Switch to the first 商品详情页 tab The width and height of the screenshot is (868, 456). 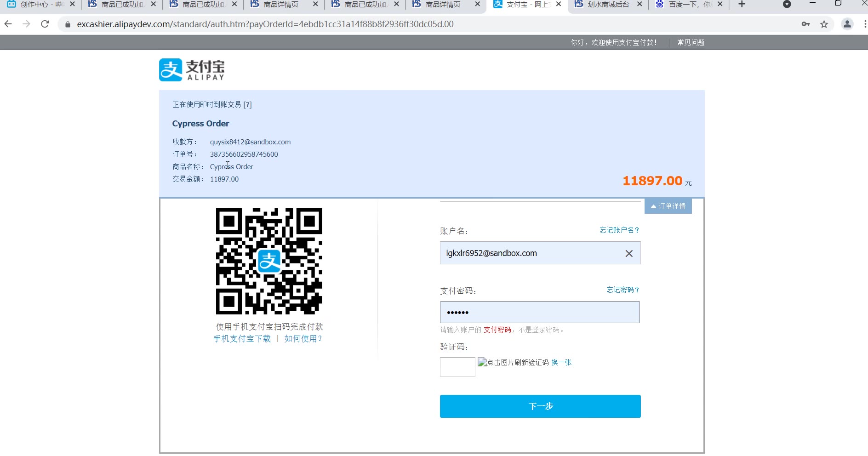click(x=281, y=4)
